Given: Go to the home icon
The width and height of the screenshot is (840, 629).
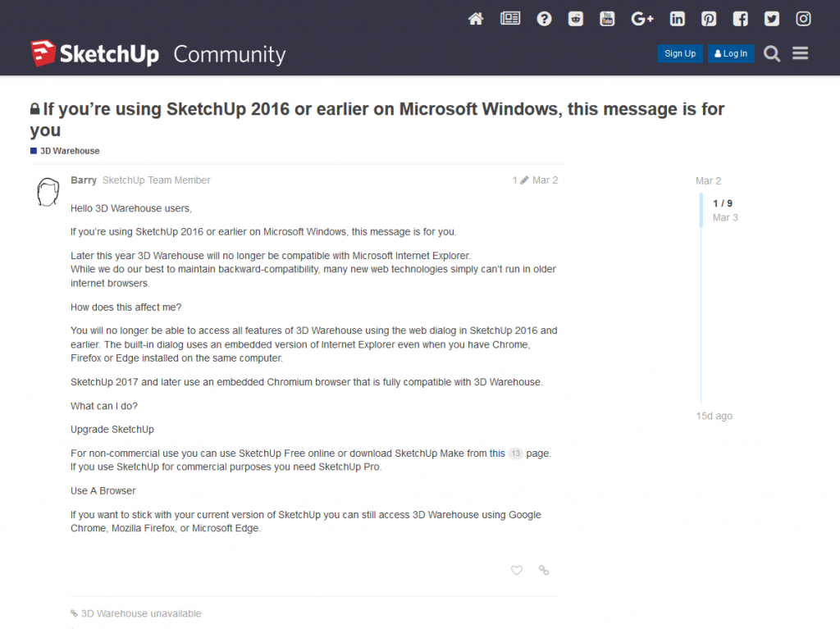Looking at the screenshot, I should (476, 19).
